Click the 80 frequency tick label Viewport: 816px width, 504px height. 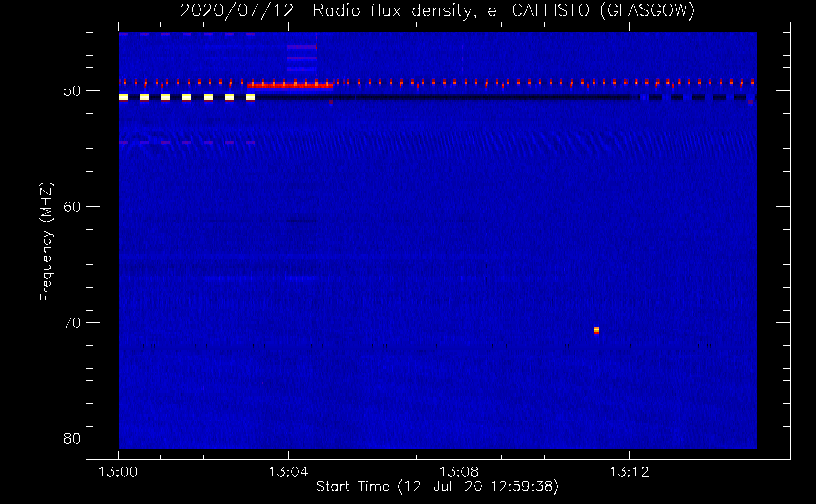72,438
